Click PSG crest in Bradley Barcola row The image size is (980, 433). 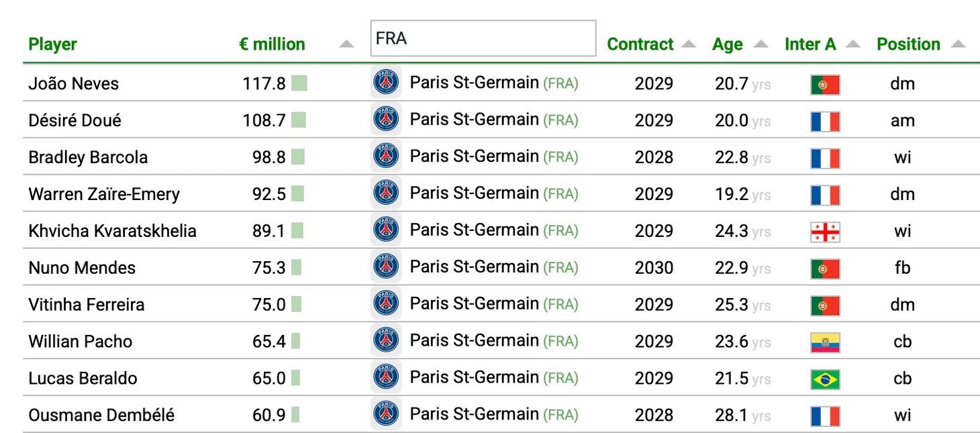pyautogui.click(x=386, y=156)
